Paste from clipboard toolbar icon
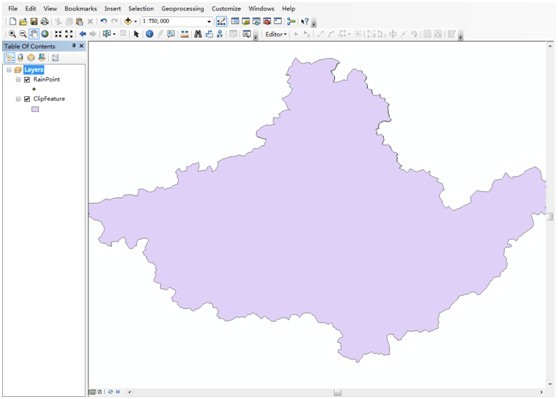This screenshot has width=558, height=399. click(79, 21)
